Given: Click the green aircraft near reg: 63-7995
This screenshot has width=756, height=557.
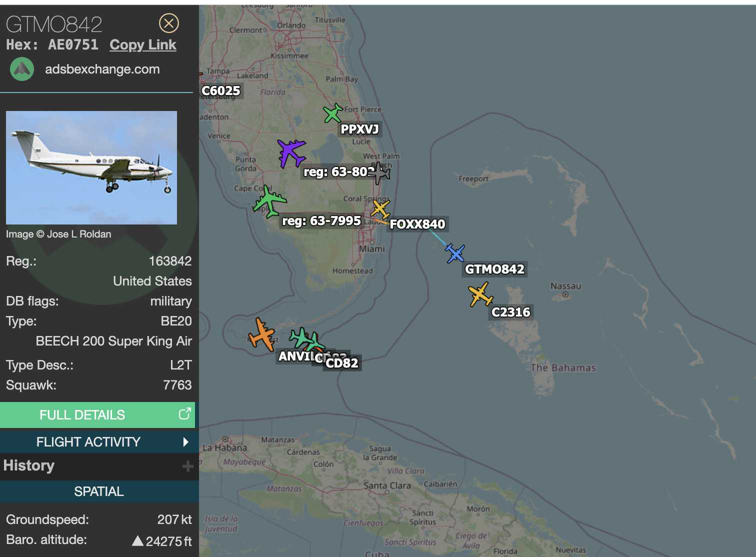Looking at the screenshot, I should click(x=269, y=201).
